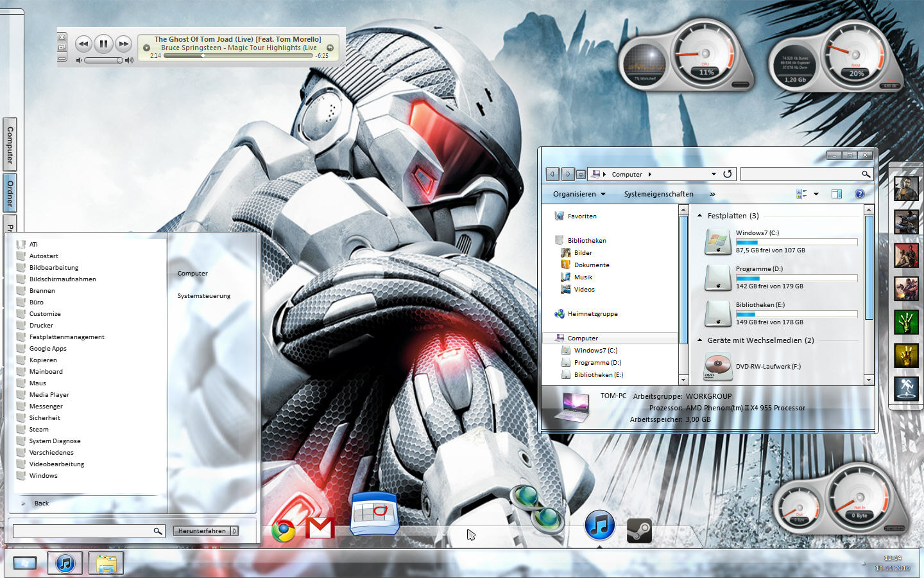Select the Computer side tab
924x578 pixels.
pyautogui.click(x=10, y=144)
